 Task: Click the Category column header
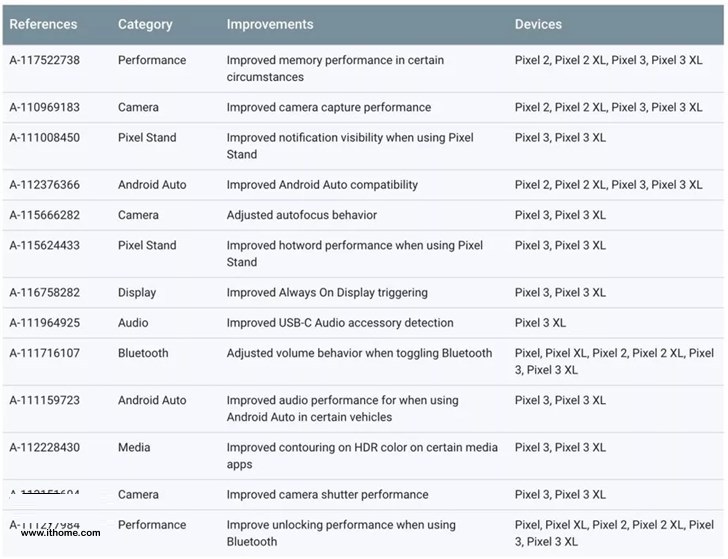click(x=145, y=24)
